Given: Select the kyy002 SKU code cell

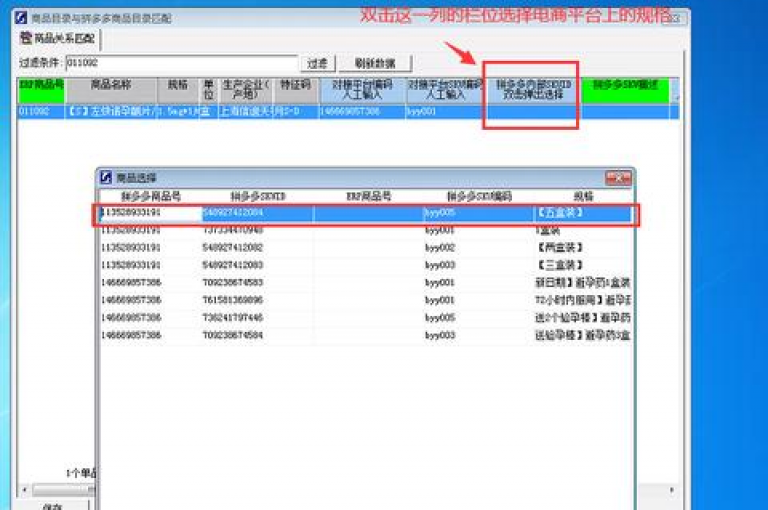Looking at the screenshot, I should 479,248.
